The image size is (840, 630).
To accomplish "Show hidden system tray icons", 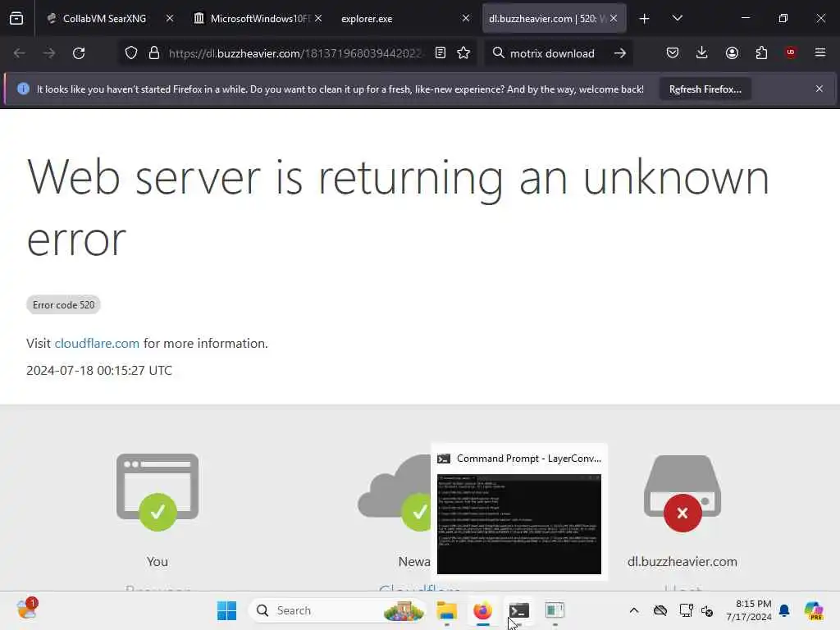I will [x=634, y=610].
